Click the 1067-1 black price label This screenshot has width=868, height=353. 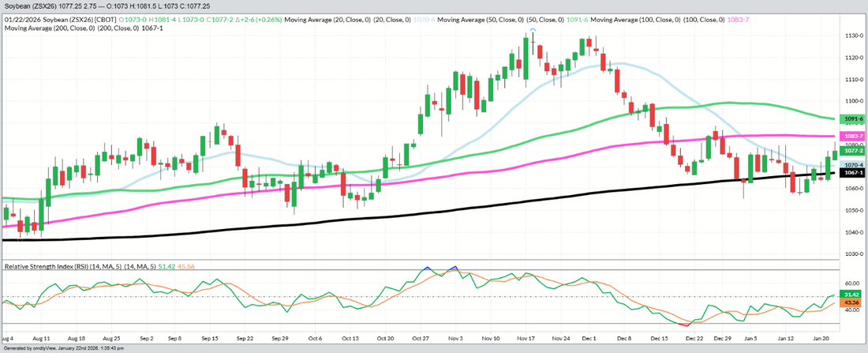854,172
